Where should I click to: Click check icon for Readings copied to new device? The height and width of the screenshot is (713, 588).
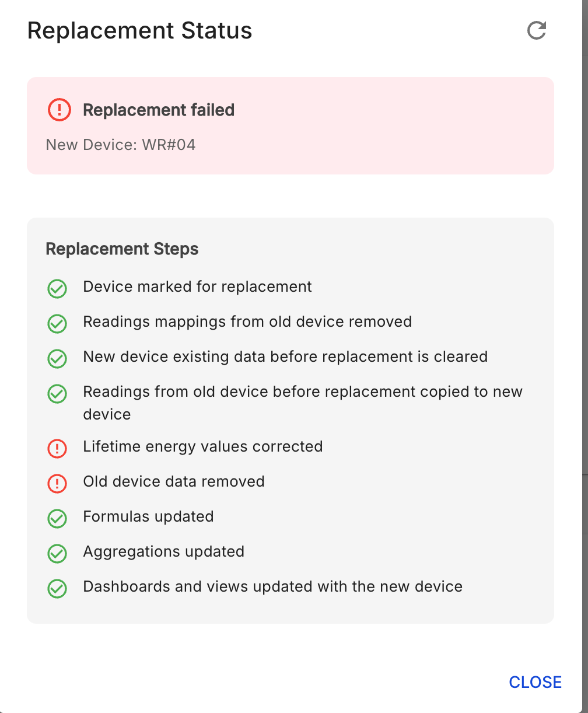(57, 393)
